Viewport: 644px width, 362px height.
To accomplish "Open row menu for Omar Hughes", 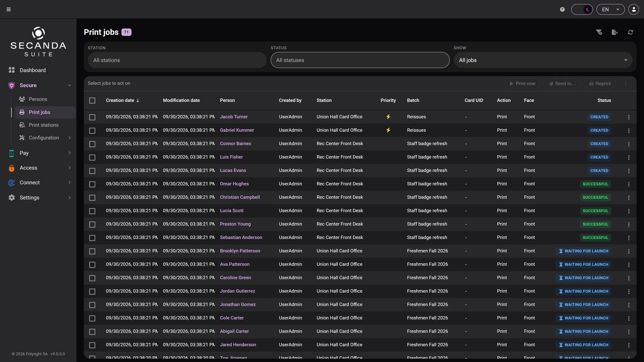I will pyautogui.click(x=629, y=184).
